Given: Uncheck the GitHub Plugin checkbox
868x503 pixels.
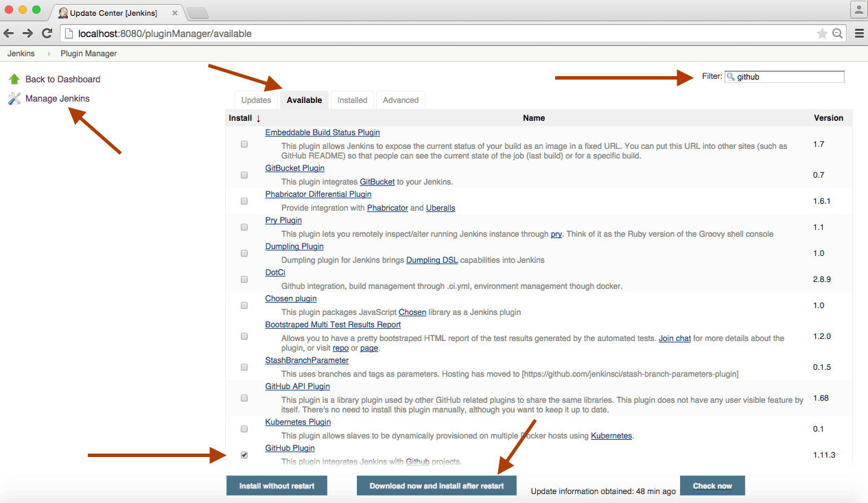Looking at the screenshot, I should click(x=244, y=455).
